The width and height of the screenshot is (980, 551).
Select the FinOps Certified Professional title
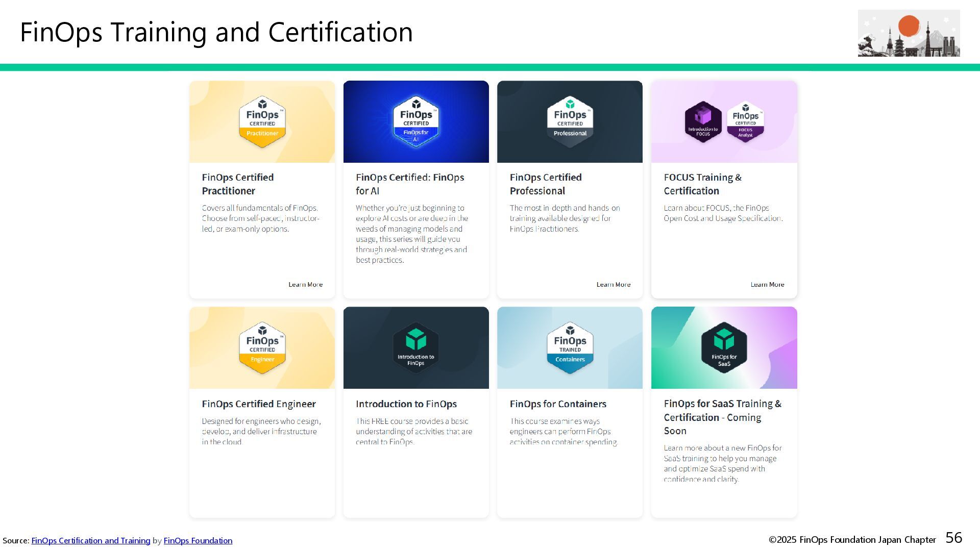[x=546, y=184]
